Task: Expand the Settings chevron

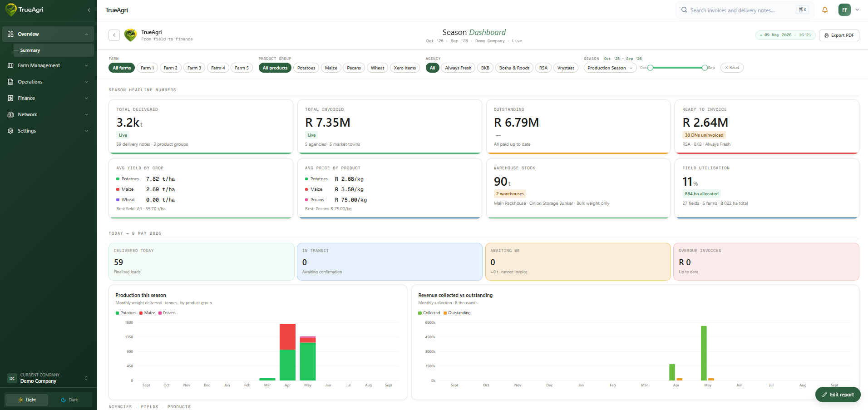Action: (86, 131)
